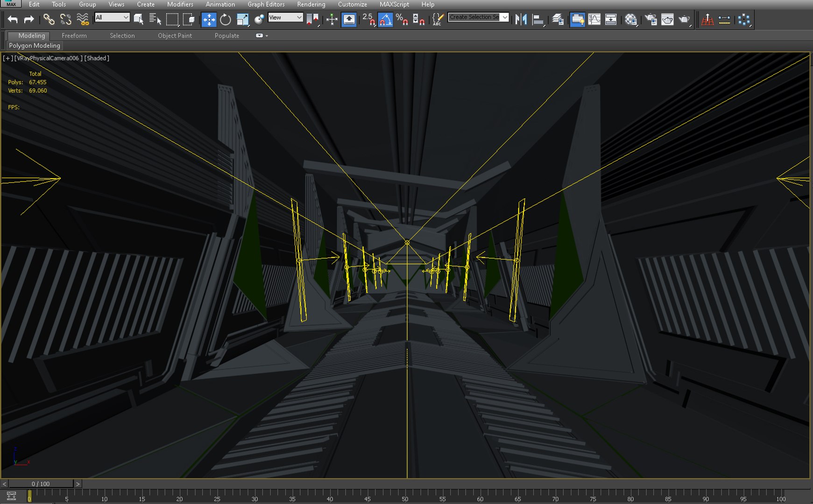Open the Curve Editor icon
This screenshot has height=504, width=813.
(594, 20)
